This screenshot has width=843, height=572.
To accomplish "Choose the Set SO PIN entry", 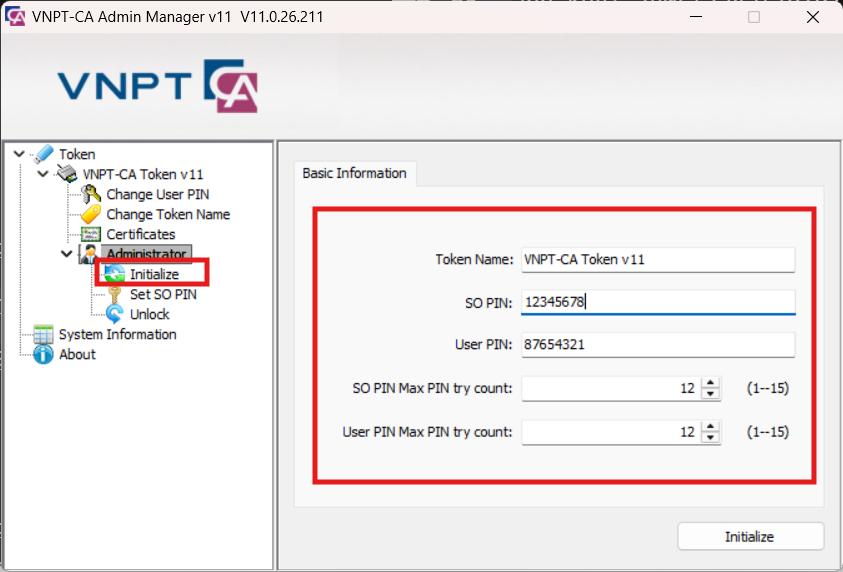I will click(x=163, y=294).
